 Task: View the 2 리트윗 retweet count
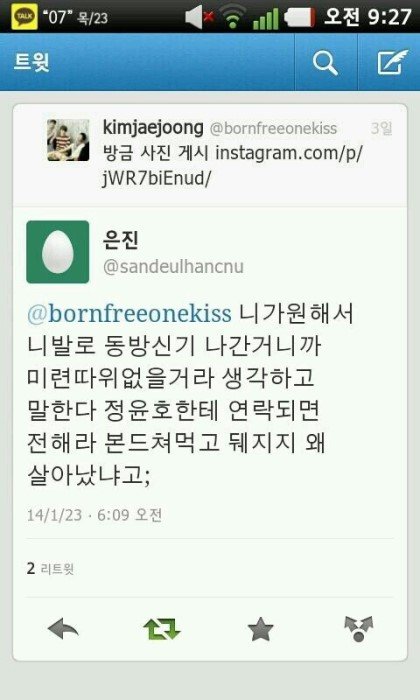click(x=50, y=569)
